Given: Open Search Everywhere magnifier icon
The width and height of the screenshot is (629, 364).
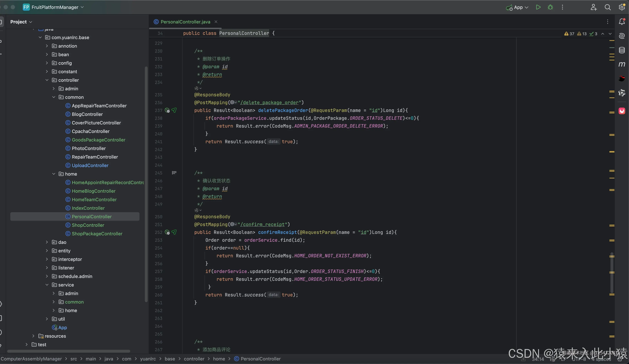Looking at the screenshot, I should (607, 7).
